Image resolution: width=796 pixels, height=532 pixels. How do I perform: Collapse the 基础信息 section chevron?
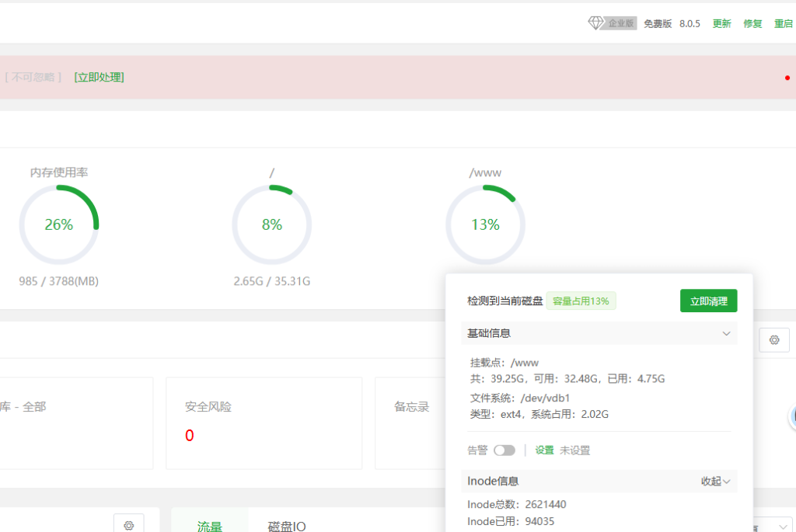727,334
